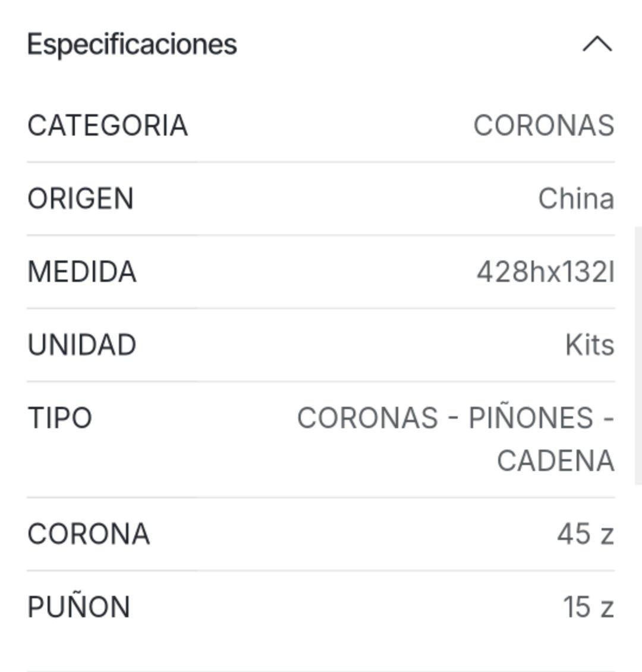Collapse the Especificaciones section chevron

[597, 44]
